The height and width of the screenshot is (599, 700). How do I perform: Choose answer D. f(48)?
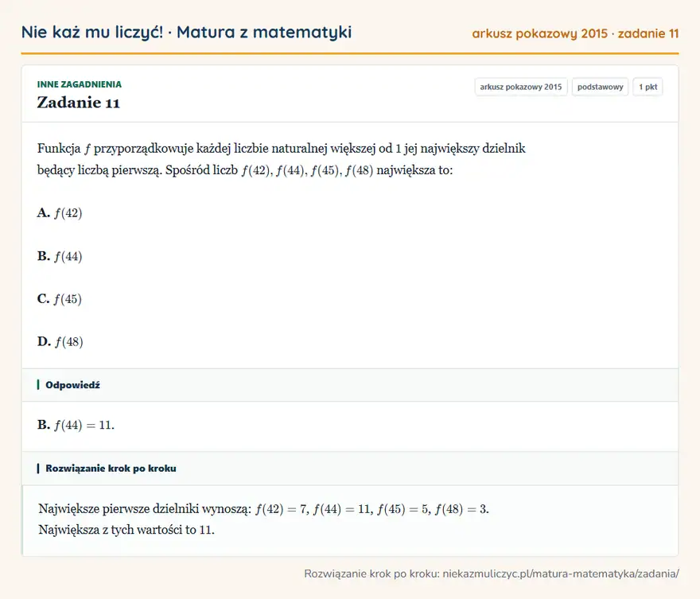coord(60,342)
